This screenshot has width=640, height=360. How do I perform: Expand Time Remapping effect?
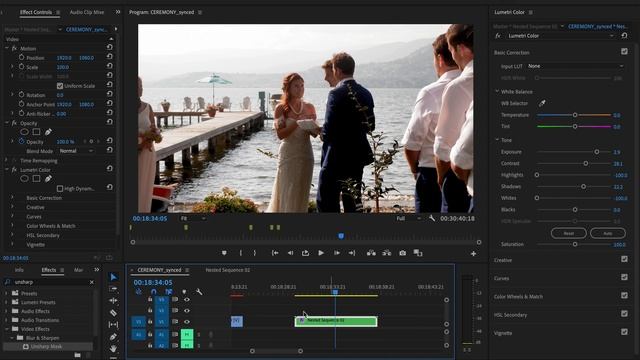click(x=6, y=160)
